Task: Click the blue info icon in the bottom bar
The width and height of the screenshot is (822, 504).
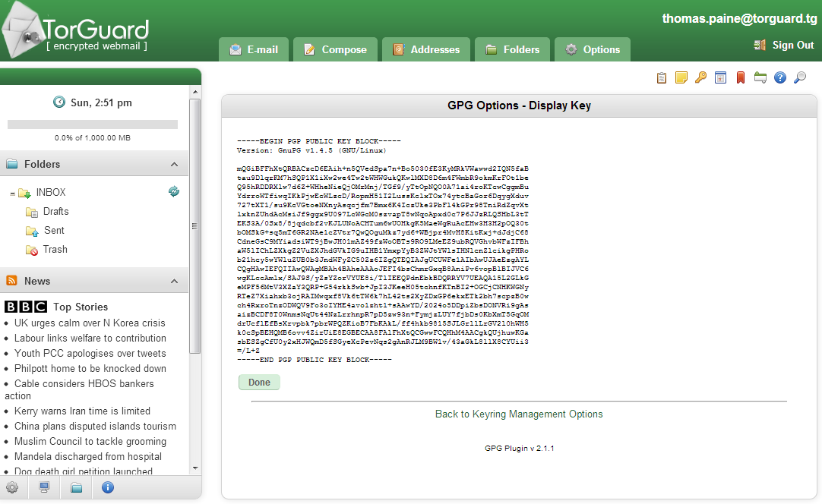Action: 108,487
